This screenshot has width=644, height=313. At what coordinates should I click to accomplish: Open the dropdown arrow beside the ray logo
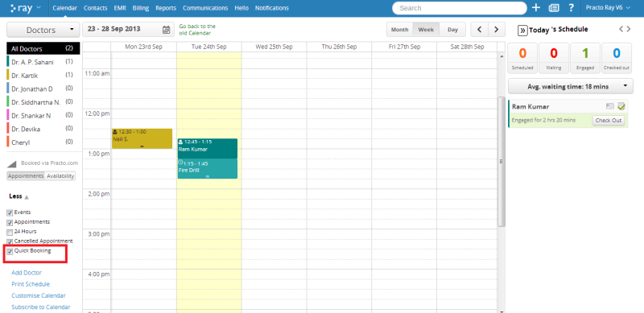[x=39, y=8]
